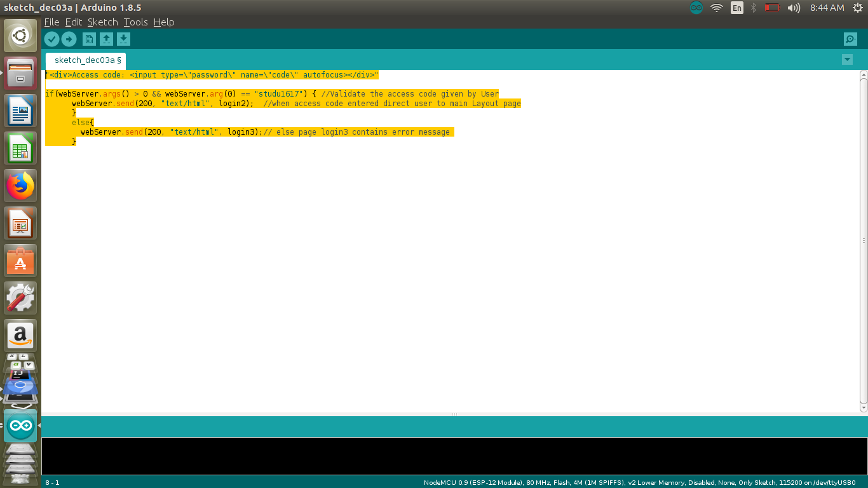Launch LibreOffice Calc from dock
868x488 pixels.
20,148
